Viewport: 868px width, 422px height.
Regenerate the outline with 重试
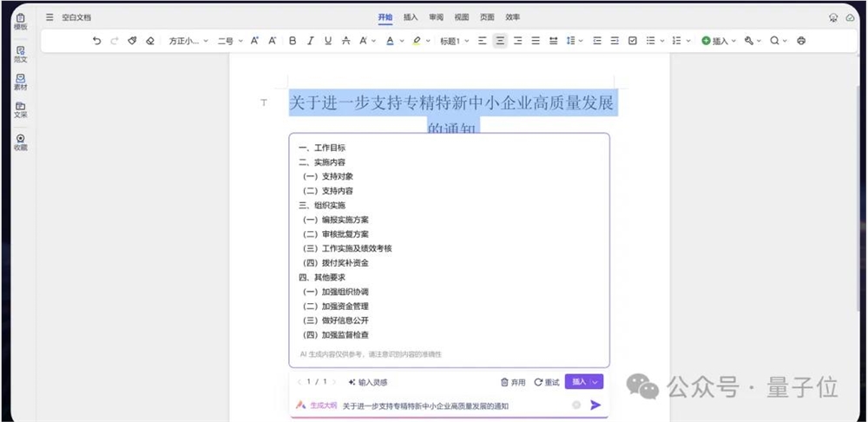(547, 382)
